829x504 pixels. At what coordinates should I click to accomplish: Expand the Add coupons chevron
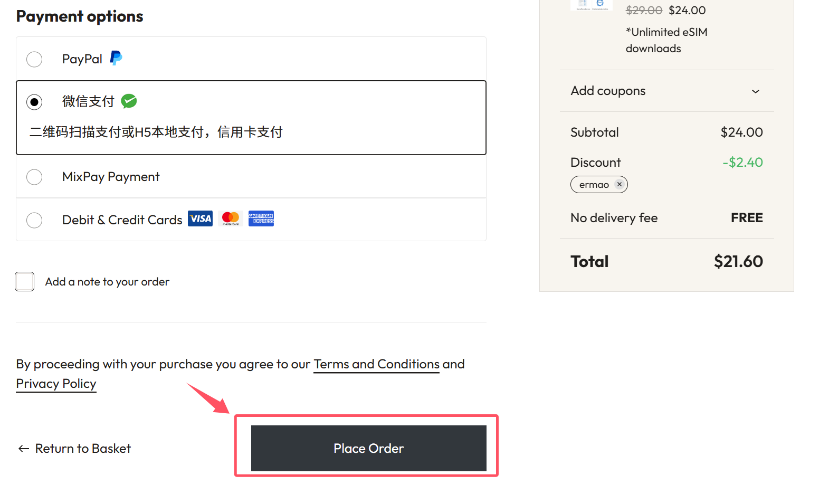click(756, 91)
